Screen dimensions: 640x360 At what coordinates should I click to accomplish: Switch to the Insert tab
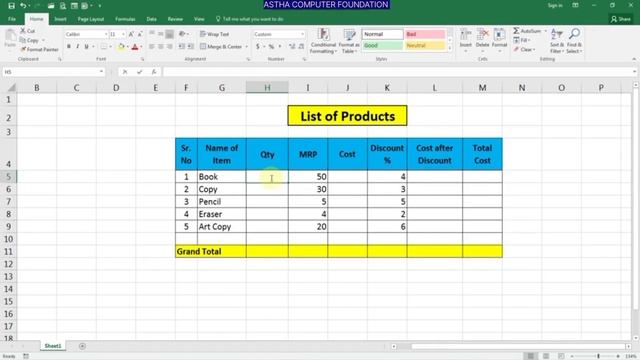(60, 19)
